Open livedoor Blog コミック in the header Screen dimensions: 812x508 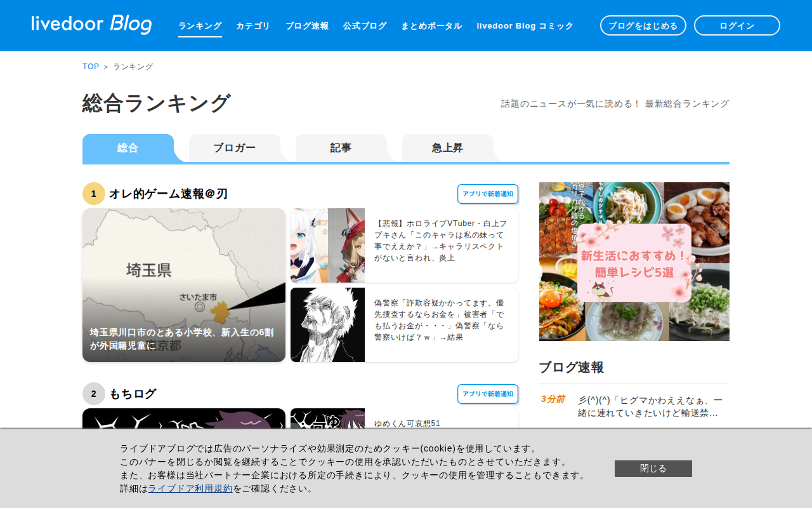(x=525, y=26)
